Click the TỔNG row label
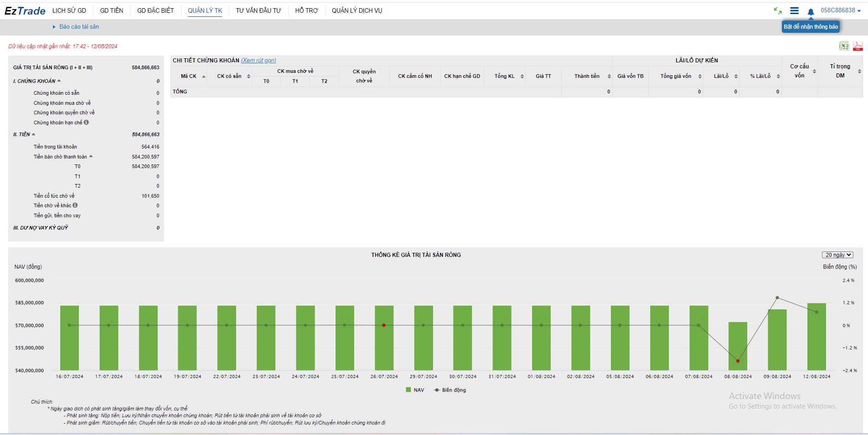The height and width of the screenshot is (435, 868). 180,92
